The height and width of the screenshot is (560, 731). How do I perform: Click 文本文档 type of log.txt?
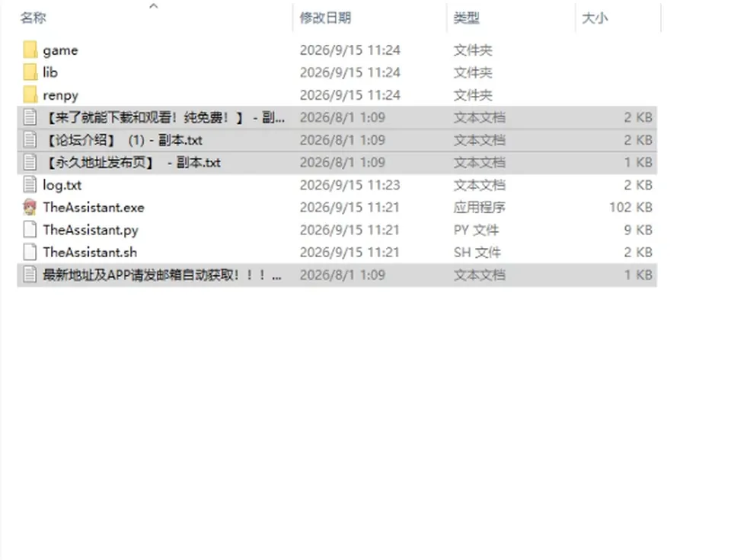tap(479, 185)
